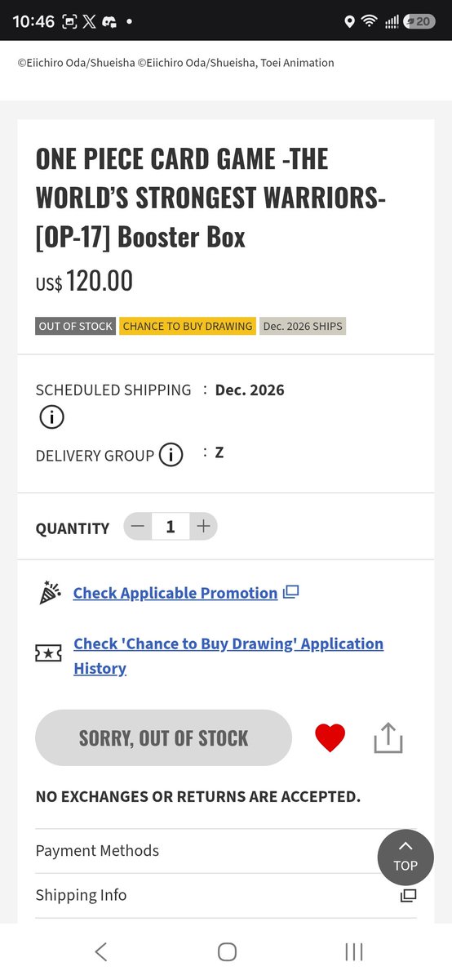
Task: Open the share icon next to heart
Action: [x=388, y=737]
